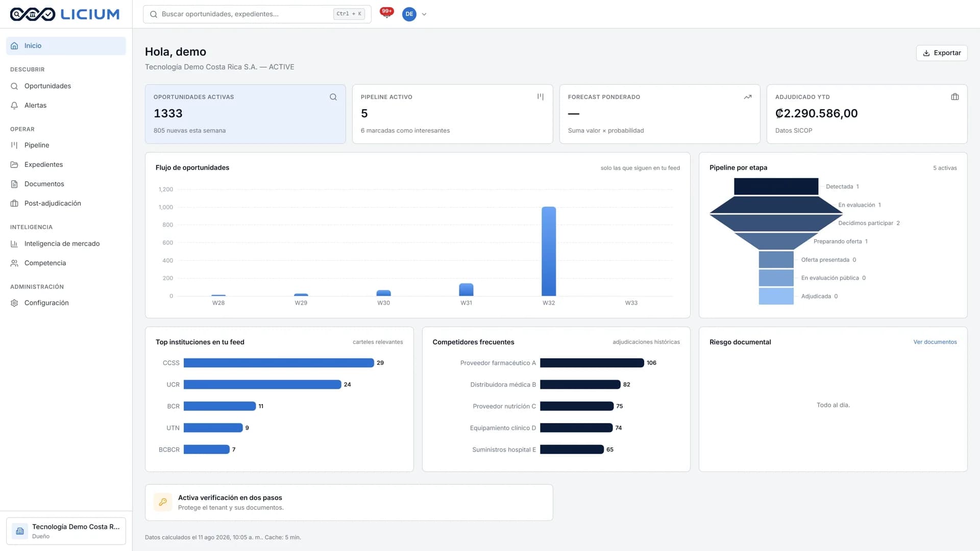Open Activa verificación en dos pasos banner
Image resolution: width=980 pixels, height=551 pixels.
click(349, 503)
